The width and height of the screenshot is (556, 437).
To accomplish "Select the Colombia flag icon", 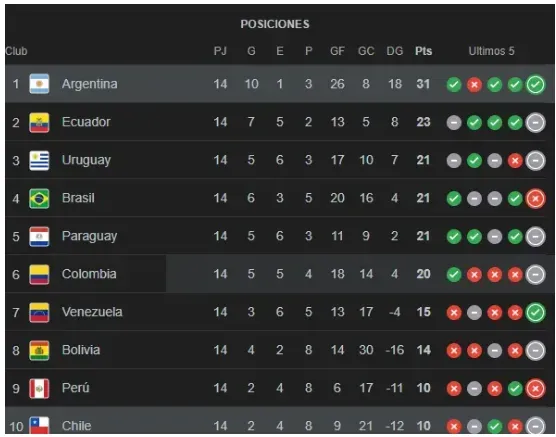I will 39,274.
